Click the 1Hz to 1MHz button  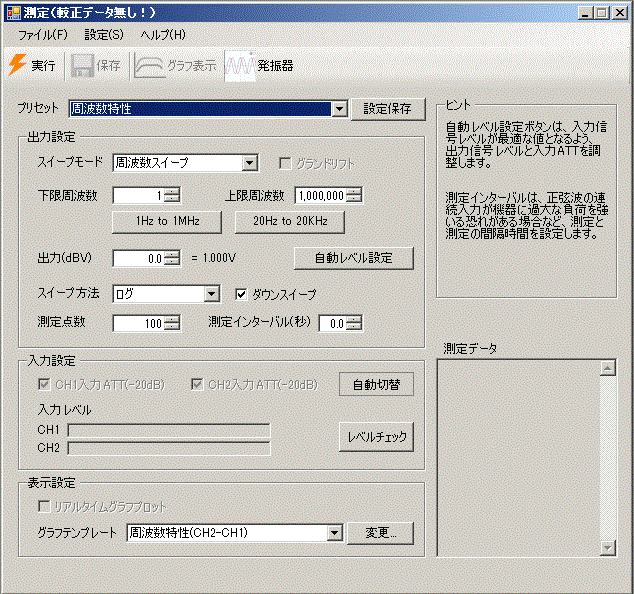click(167, 222)
